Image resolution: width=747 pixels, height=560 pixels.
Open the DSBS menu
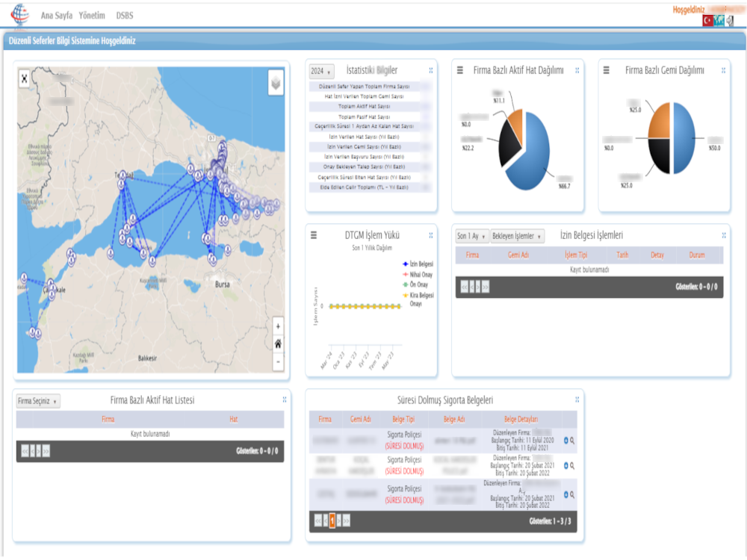(123, 13)
